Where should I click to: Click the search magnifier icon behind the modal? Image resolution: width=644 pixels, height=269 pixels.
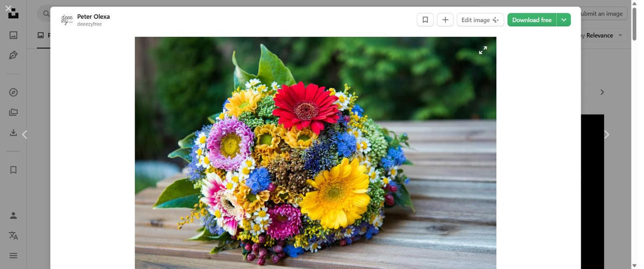click(46, 14)
